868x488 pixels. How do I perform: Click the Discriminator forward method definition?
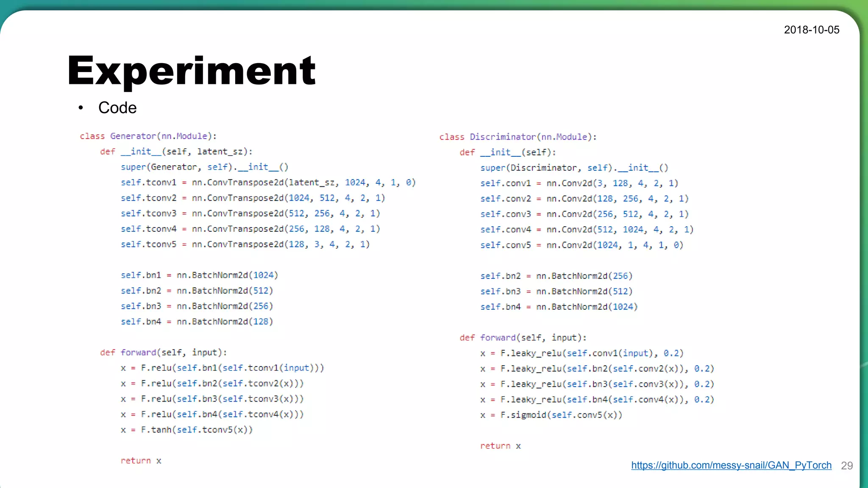pos(523,338)
